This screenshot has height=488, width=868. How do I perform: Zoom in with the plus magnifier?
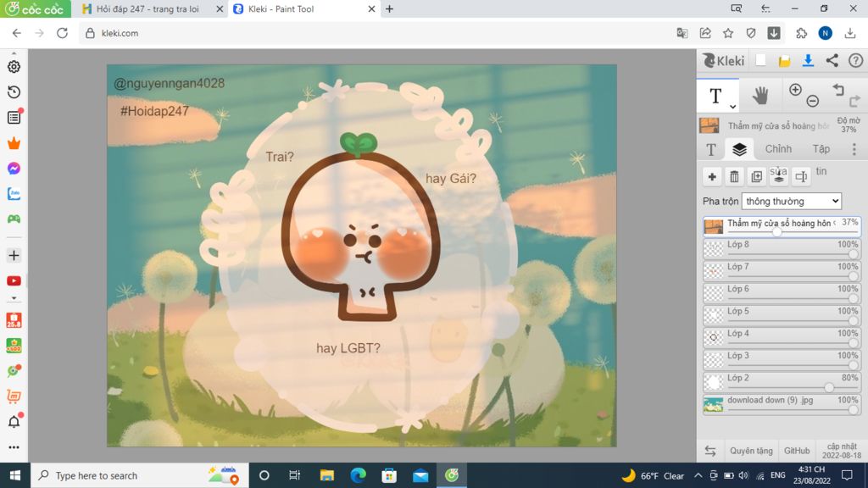[x=795, y=90]
